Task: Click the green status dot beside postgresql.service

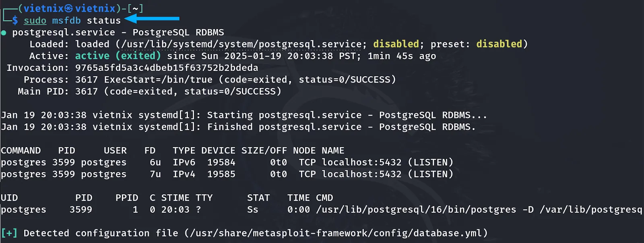Action: (x=4, y=33)
